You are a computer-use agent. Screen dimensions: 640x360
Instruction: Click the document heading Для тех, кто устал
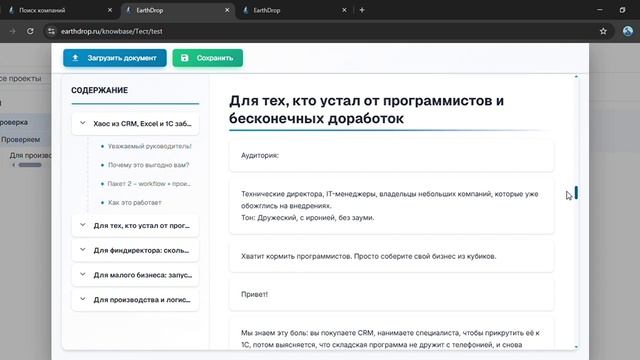366,109
